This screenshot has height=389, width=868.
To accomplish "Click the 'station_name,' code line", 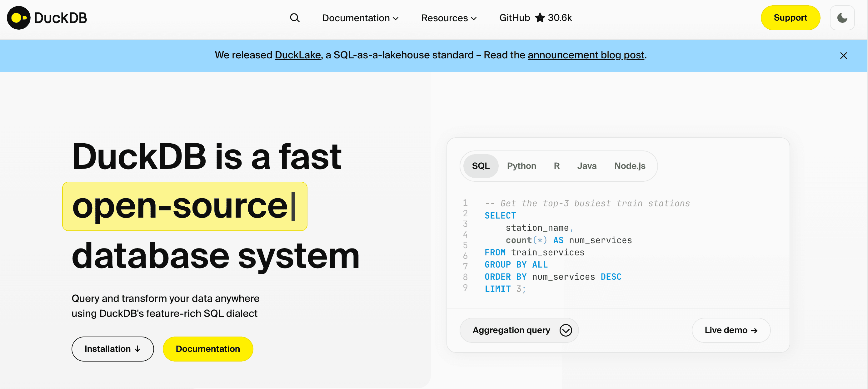I will (539, 228).
